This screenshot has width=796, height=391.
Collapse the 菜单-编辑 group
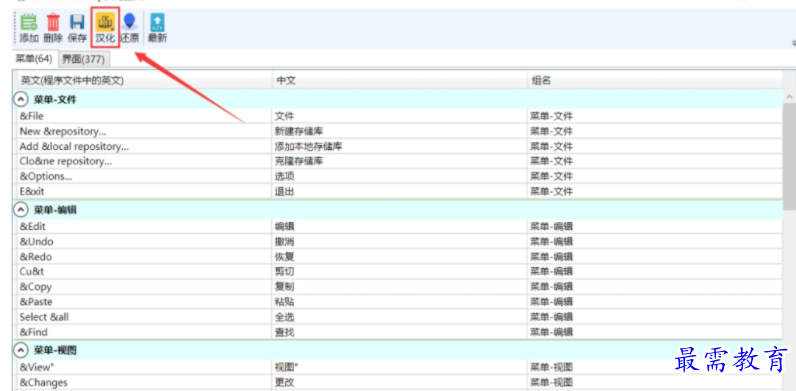[x=21, y=209]
